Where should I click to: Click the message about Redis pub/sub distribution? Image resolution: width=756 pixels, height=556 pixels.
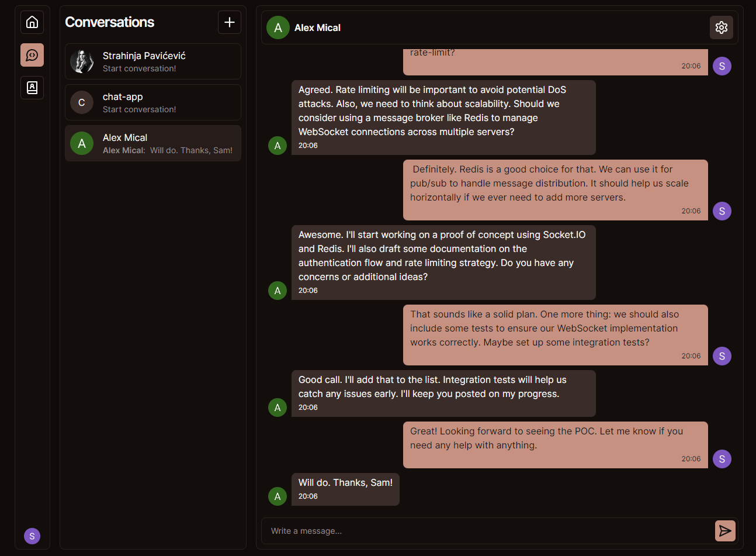tap(556, 190)
